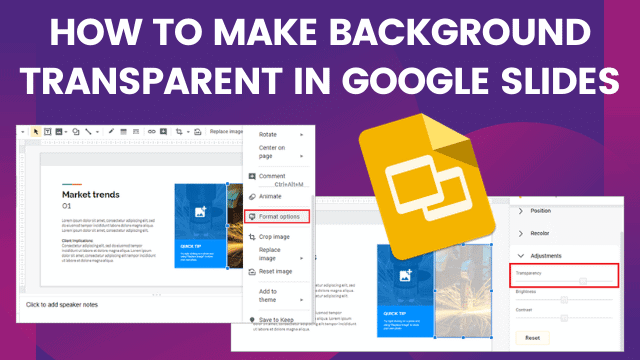Click the Client implications paragraph heading
This screenshot has width=640, height=360.
[78, 241]
